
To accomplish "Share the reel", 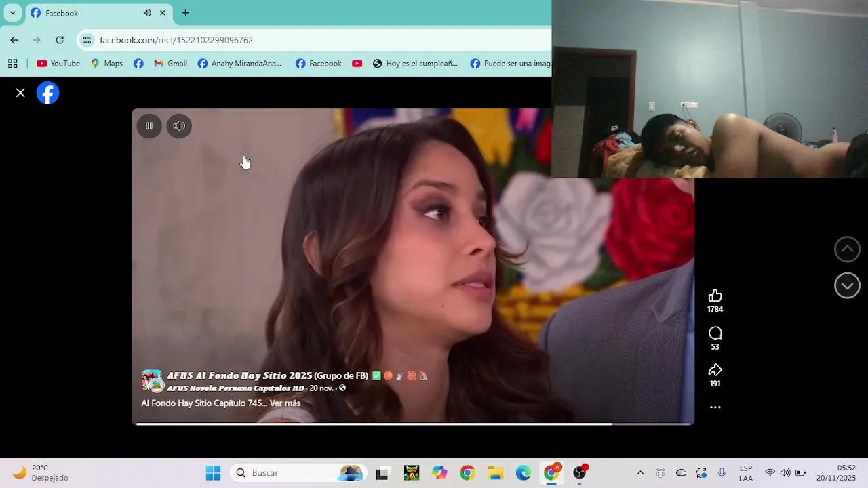I will click(x=715, y=370).
